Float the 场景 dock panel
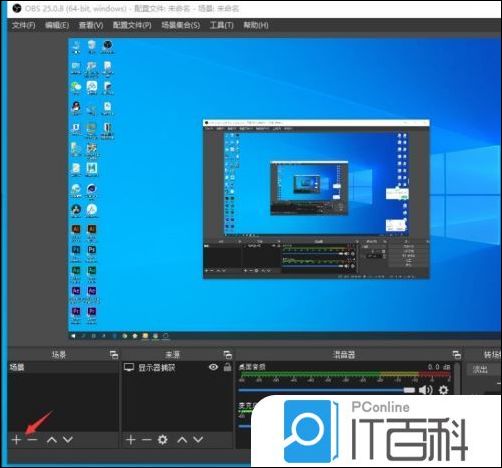This screenshot has height=468, width=502. [x=114, y=354]
